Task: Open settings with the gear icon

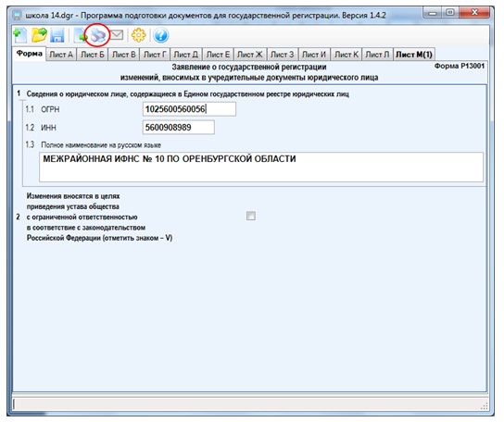Action: [139, 35]
